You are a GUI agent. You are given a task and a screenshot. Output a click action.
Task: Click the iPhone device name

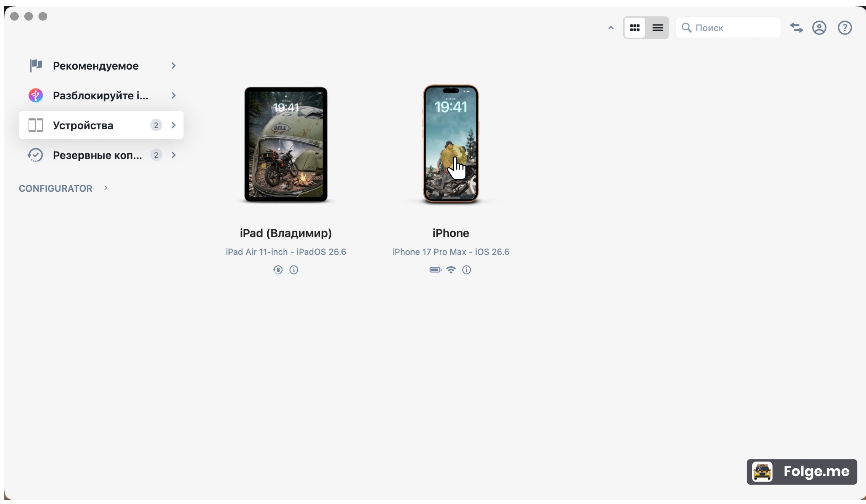pos(451,233)
